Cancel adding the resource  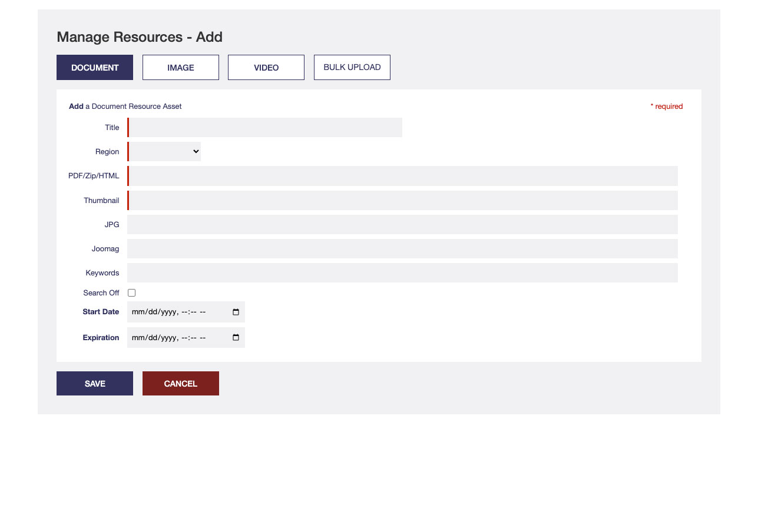click(181, 384)
